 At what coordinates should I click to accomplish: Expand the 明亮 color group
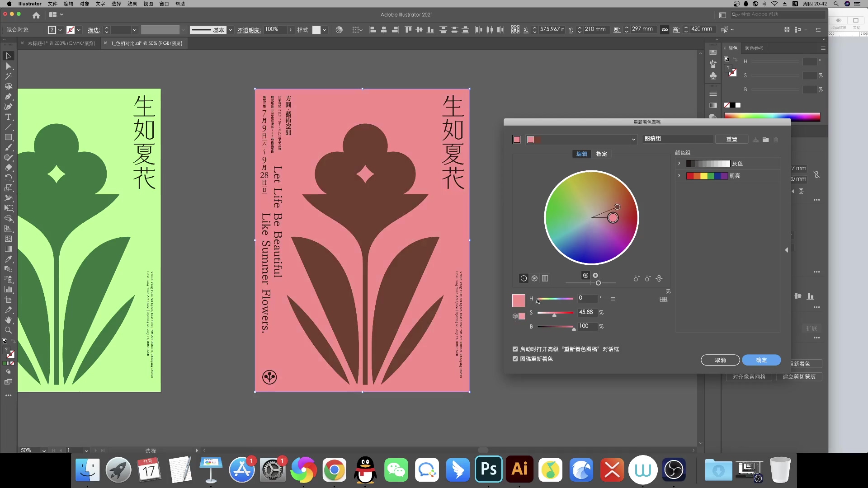[x=679, y=176]
